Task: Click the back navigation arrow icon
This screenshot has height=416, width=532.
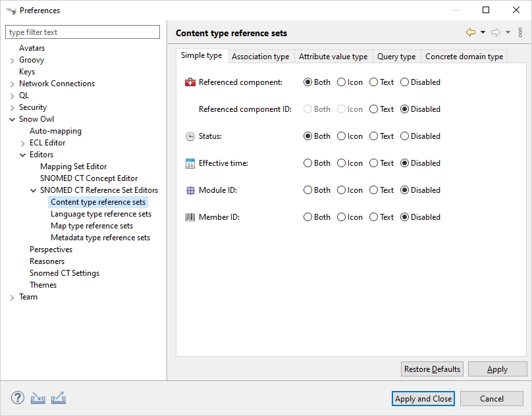Action: pyautogui.click(x=470, y=32)
